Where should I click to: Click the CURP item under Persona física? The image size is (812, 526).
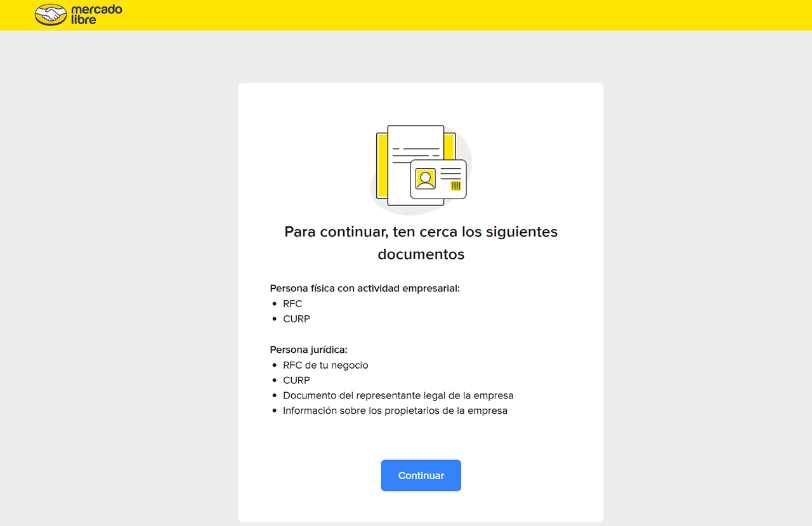pyautogui.click(x=296, y=319)
